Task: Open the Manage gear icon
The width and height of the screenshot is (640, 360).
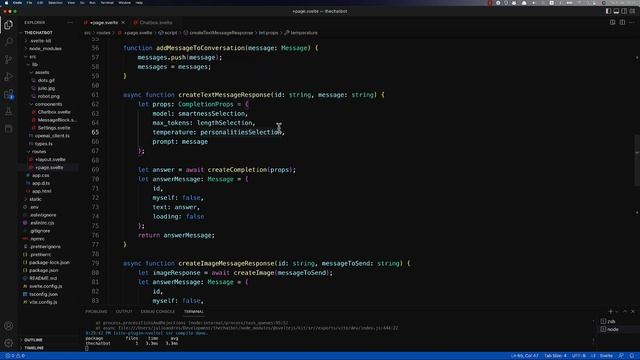Action: click(x=9, y=343)
